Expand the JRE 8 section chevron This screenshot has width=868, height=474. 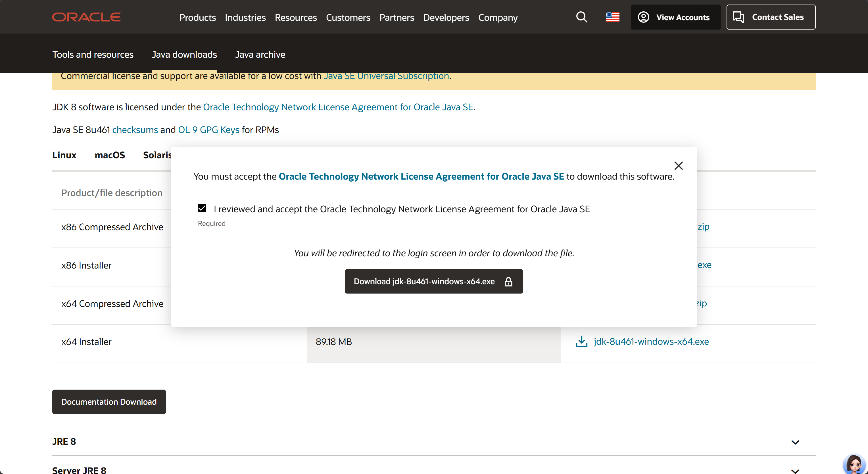[x=795, y=442]
